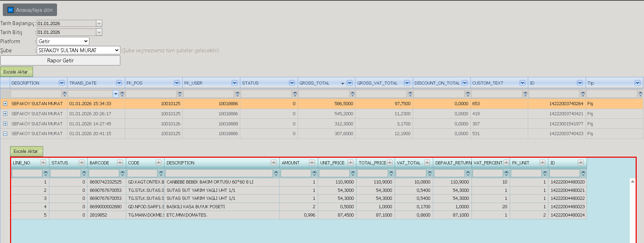Click the detail grid scrollbar up arrow
Screen dimensions: 644x243
pyautogui.click(x=633, y=181)
